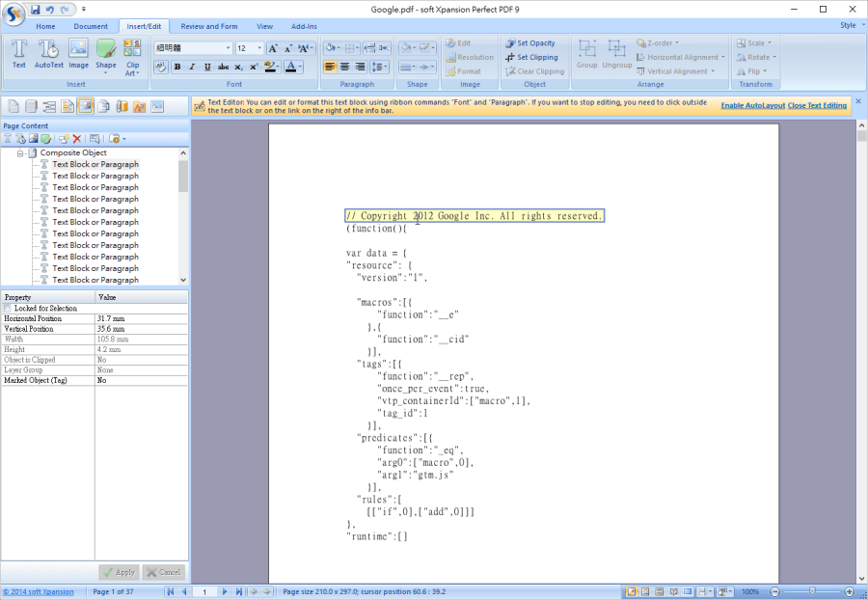Open the Review and Form tab
868x600 pixels.
[x=209, y=26]
